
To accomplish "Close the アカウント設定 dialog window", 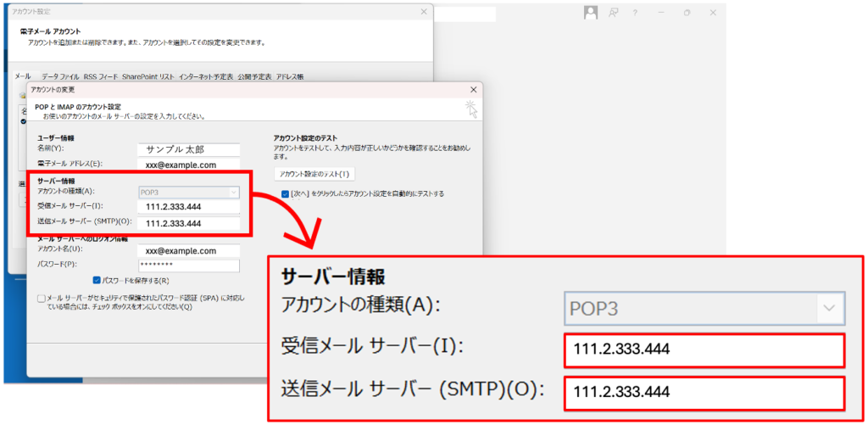I will tap(423, 11).
